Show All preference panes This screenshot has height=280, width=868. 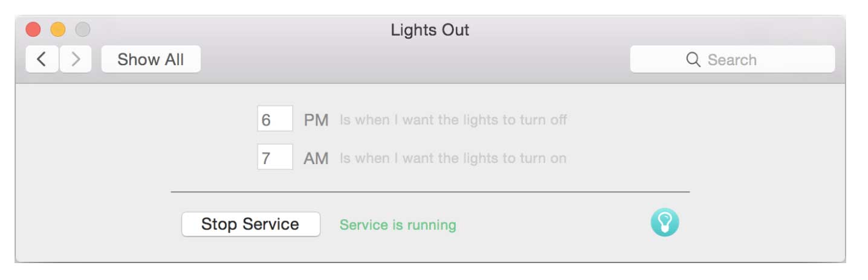pyautogui.click(x=151, y=59)
